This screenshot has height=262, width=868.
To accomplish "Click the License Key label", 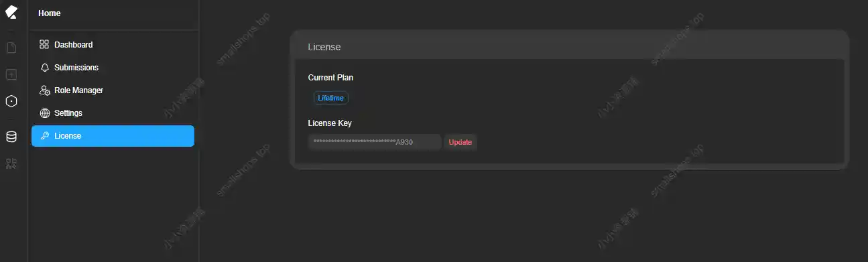I will [330, 123].
